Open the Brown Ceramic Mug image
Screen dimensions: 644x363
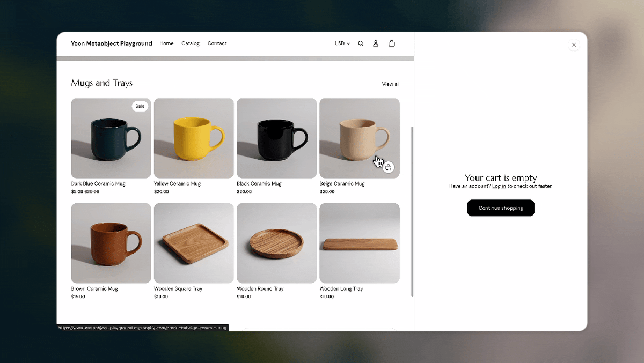click(111, 243)
